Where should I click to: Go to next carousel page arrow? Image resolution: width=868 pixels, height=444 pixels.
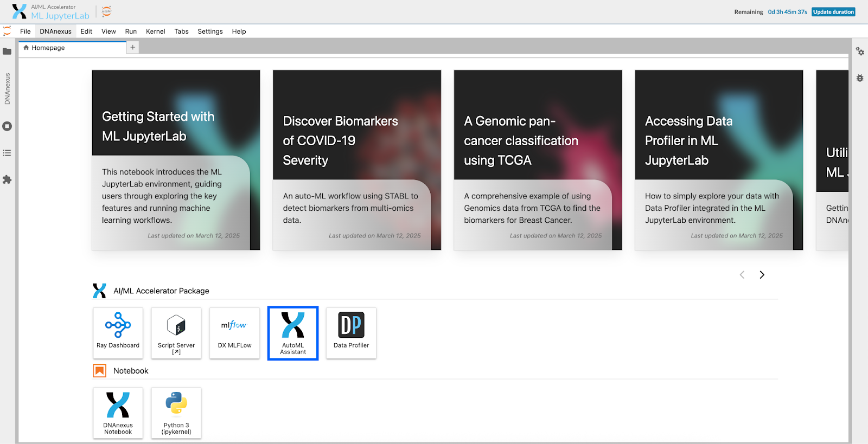[762, 275]
